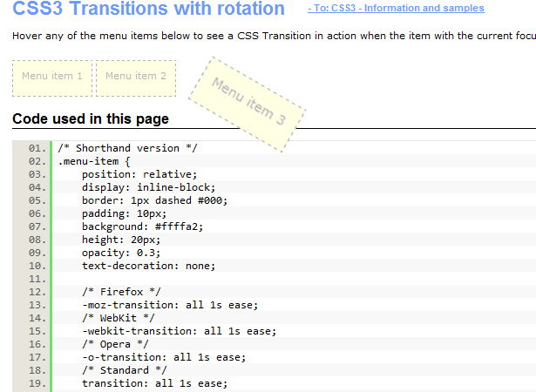
Task: Click the position: relative line
Action: click(139, 174)
